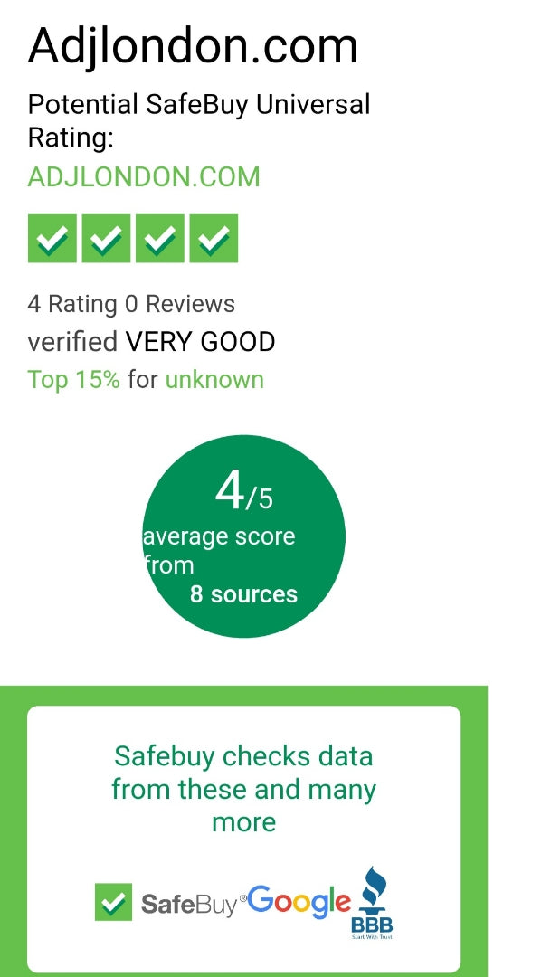This screenshot has width=560, height=977.
Task: Click the fourth green checkmark rating box
Action: click(214, 239)
